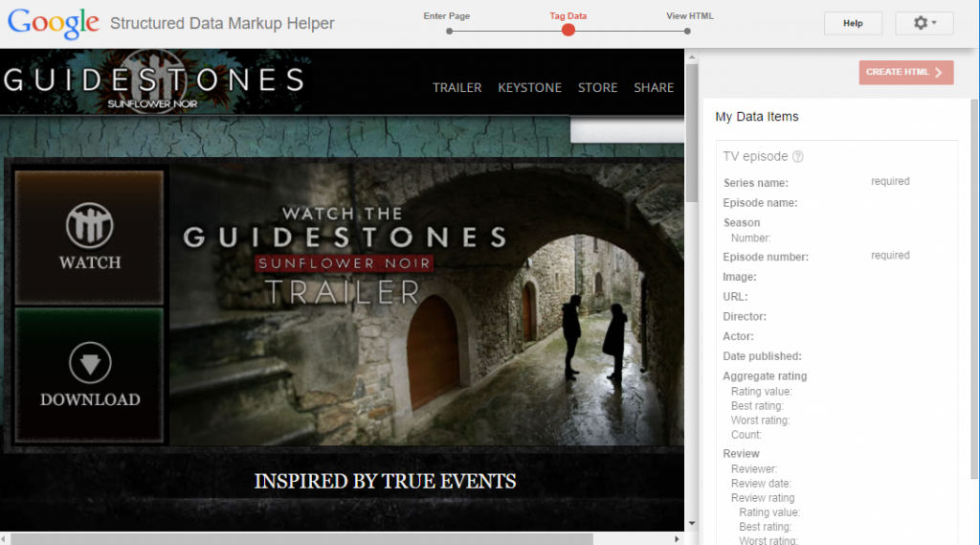Image resolution: width=980 pixels, height=545 pixels.
Task: Open the settings gear dropdown
Action: click(924, 23)
